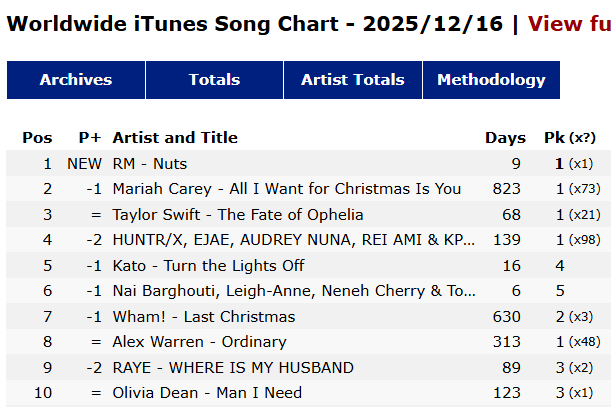Image resolution: width=611 pixels, height=407 pixels.
Task: Open the Archives tab
Action: click(76, 80)
